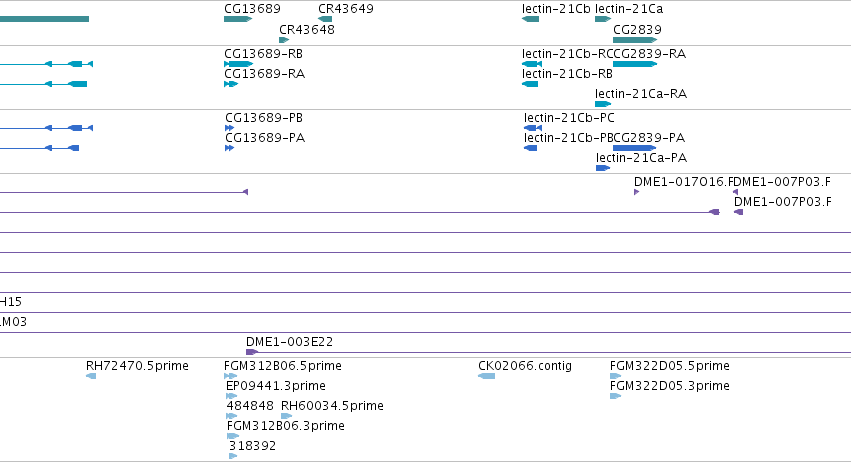851x462 pixels.
Task: Click the FGM312B06.3prime arrow glyph
Action: click(x=233, y=436)
